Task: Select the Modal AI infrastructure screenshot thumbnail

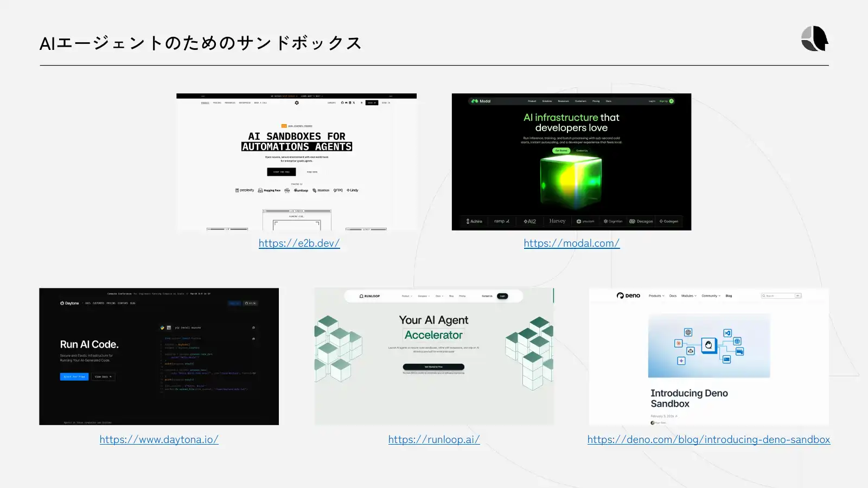Action: click(x=572, y=162)
